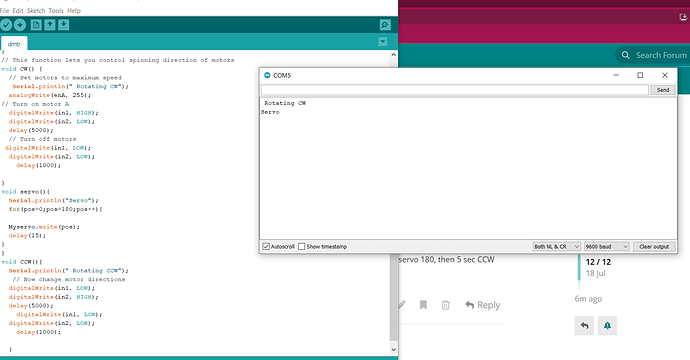Click the 'Servo' serial output line
690x360 pixels.
[x=270, y=112]
